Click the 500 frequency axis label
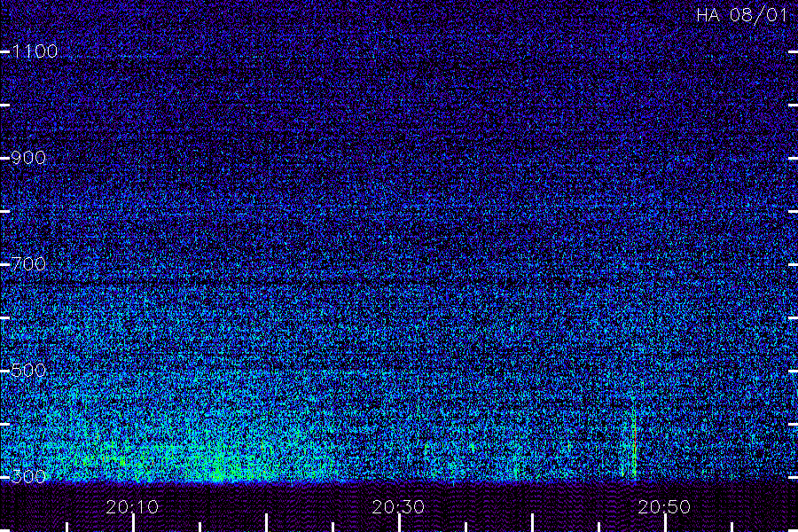Viewport: 798px width, 532px height. point(28,371)
